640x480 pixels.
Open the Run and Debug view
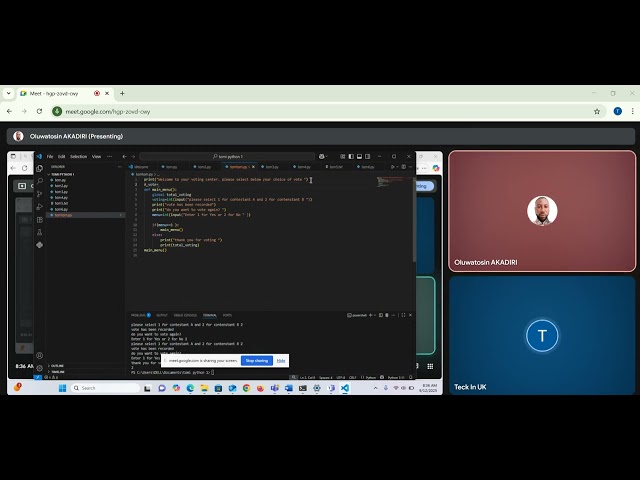tap(40, 207)
